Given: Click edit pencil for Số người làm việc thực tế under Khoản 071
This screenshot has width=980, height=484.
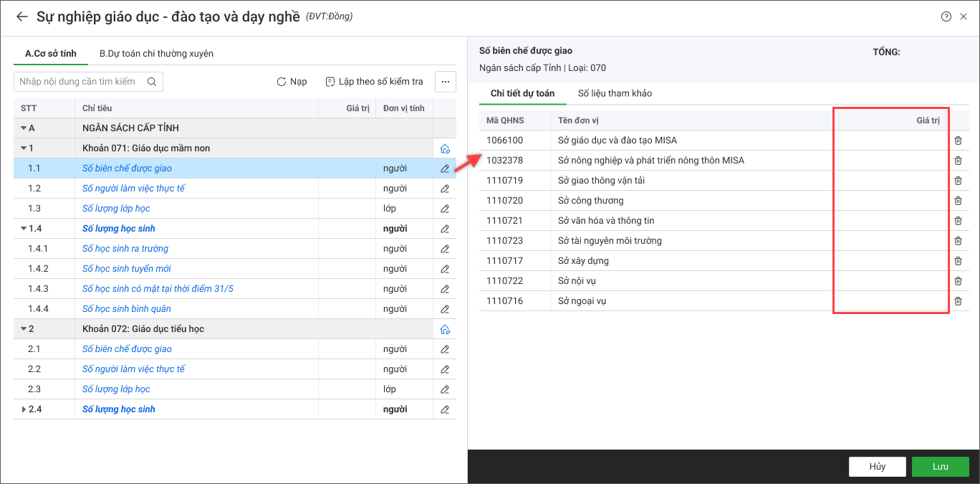Looking at the screenshot, I should point(445,189).
